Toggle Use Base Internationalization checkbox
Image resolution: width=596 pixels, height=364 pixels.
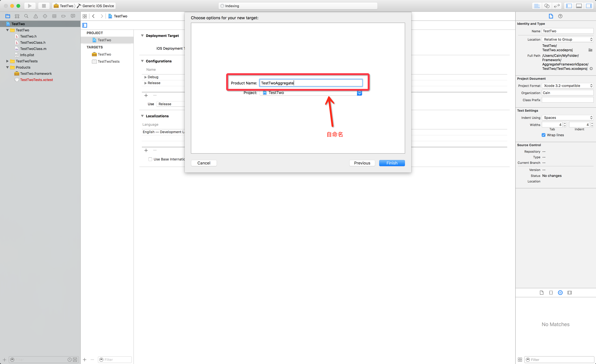coord(150,159)
